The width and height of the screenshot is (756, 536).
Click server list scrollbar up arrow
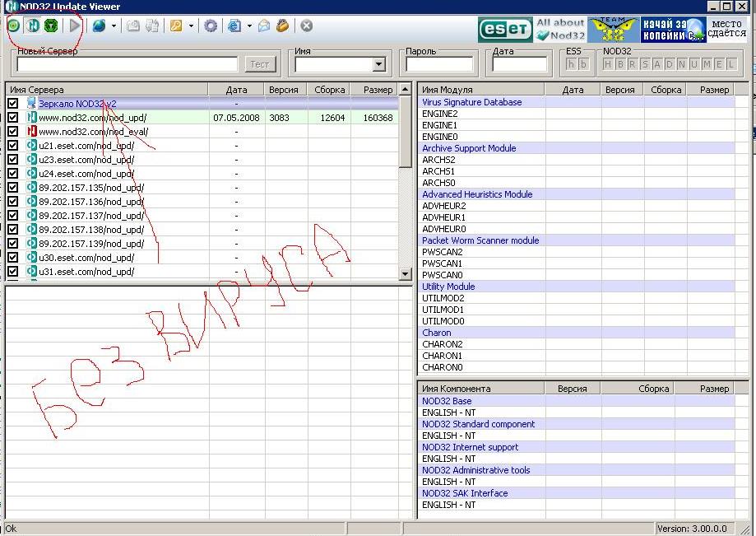pyautogui.click(x=405, y=89)
